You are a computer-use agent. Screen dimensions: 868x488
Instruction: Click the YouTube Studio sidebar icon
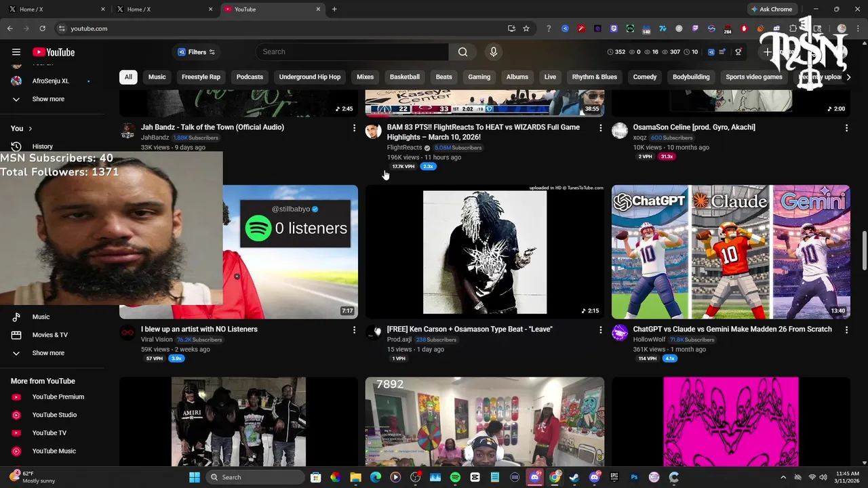click(x=16, y=415)
